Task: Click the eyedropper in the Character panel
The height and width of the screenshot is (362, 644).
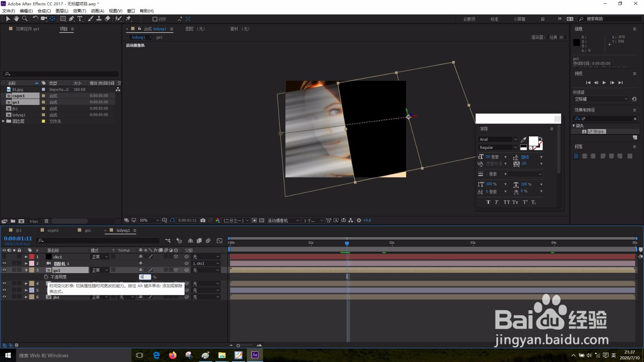Action: tap(524, 140)
